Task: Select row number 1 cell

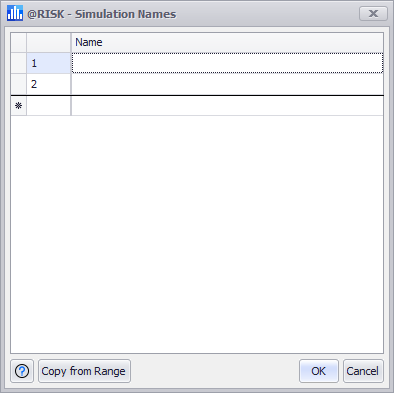Action: (x=49, y=63)
